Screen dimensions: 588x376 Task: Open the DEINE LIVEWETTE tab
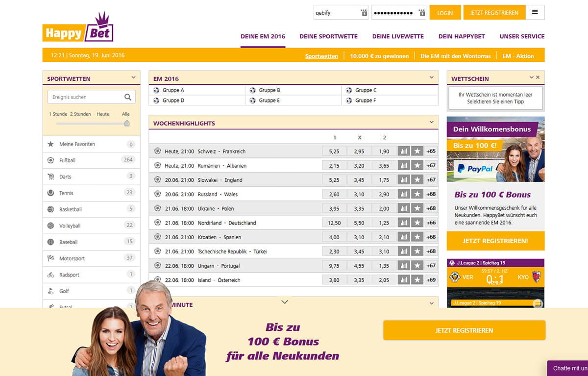coord(398,36)
